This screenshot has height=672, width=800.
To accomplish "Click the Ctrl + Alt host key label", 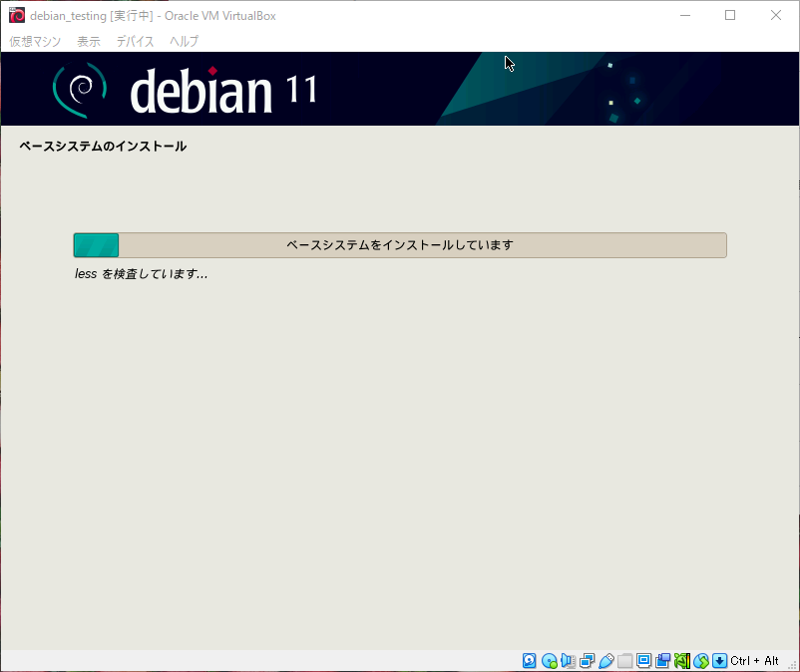I will click(754, 661).
